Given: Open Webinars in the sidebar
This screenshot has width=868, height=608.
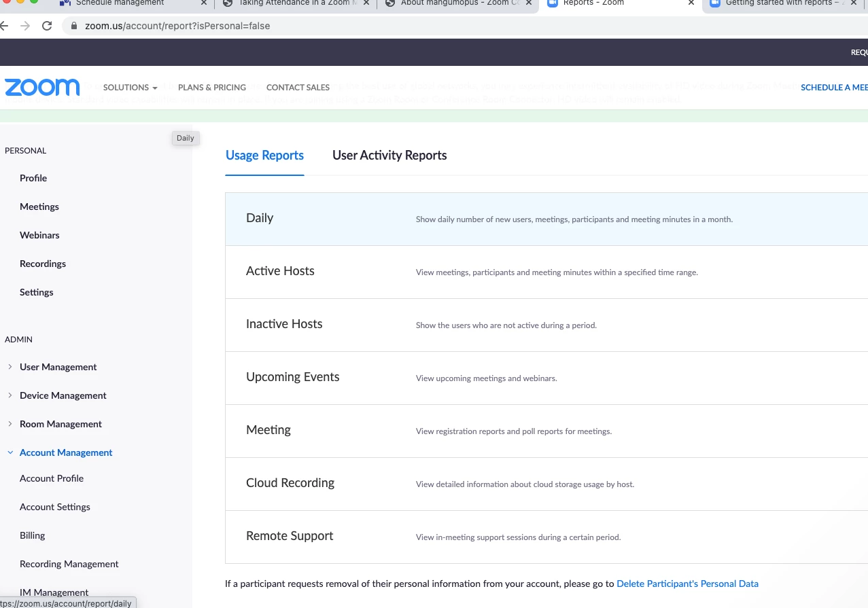Looking at the screenshot, I should [39, 235].
